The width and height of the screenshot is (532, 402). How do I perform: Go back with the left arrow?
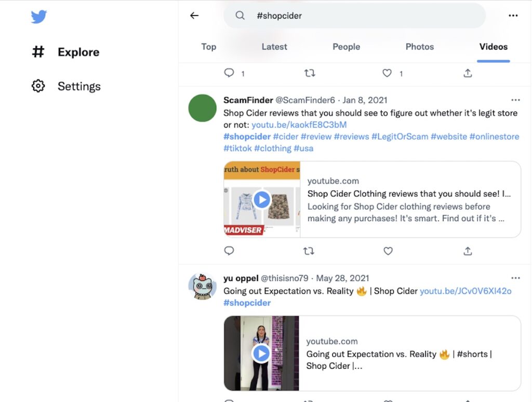(194, 16)
